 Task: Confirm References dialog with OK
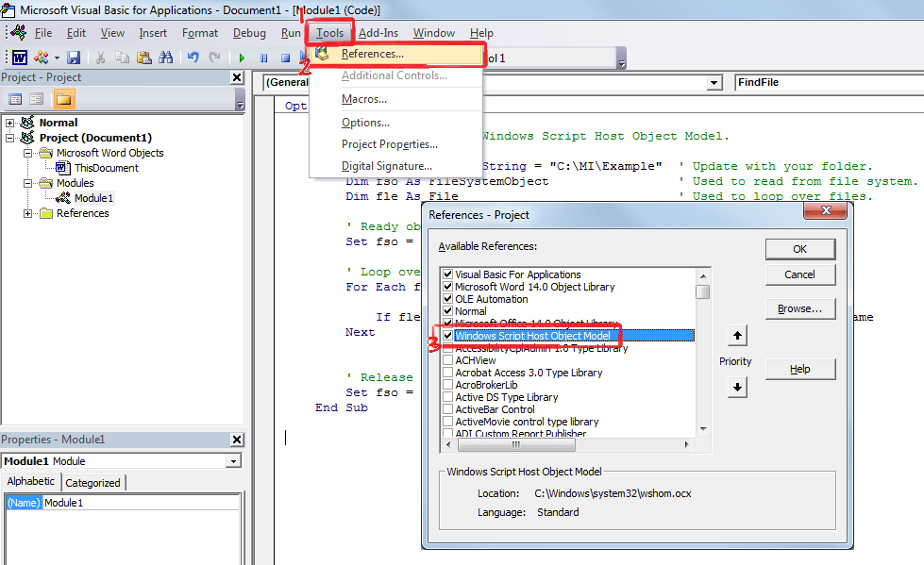tap(800, 249)
